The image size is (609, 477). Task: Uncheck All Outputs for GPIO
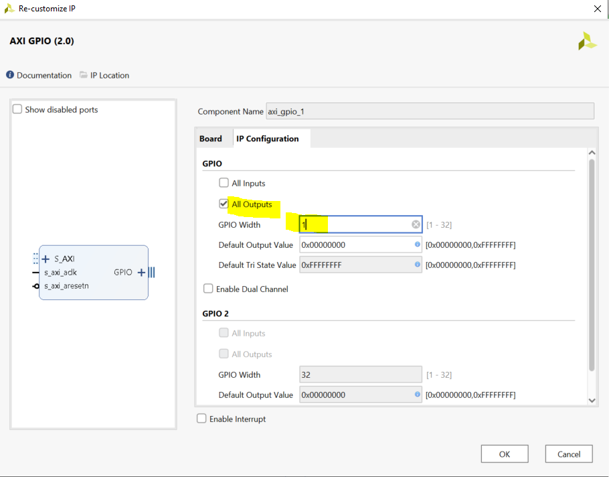(224, 203)
